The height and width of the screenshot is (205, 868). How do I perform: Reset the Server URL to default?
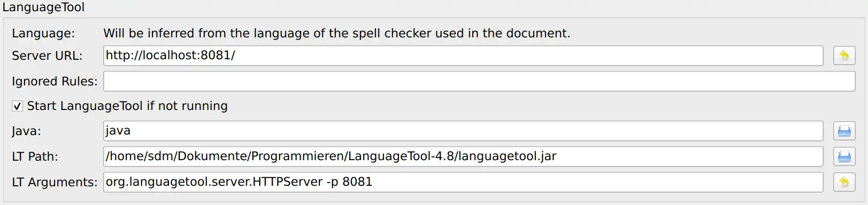(x=844, y=56)
